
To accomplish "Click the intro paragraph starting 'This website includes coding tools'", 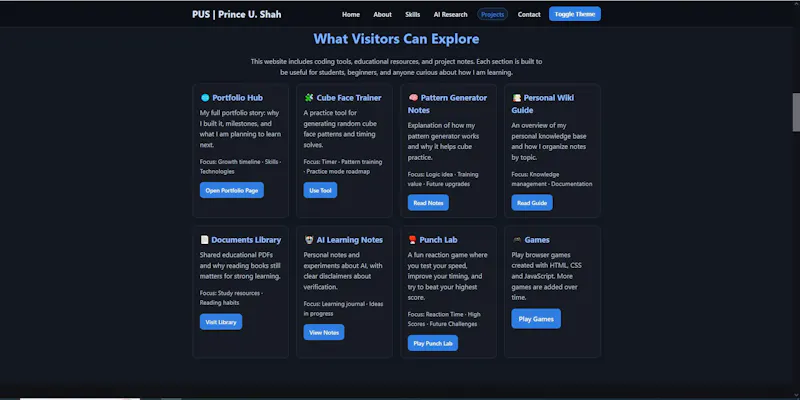I will [396, 67].
